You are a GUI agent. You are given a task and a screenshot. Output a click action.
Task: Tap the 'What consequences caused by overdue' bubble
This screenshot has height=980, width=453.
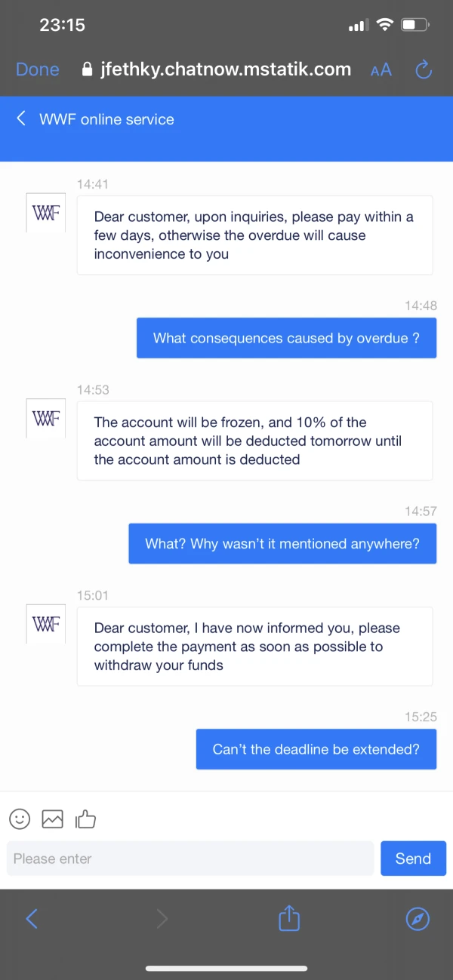[x=286, y=338]
